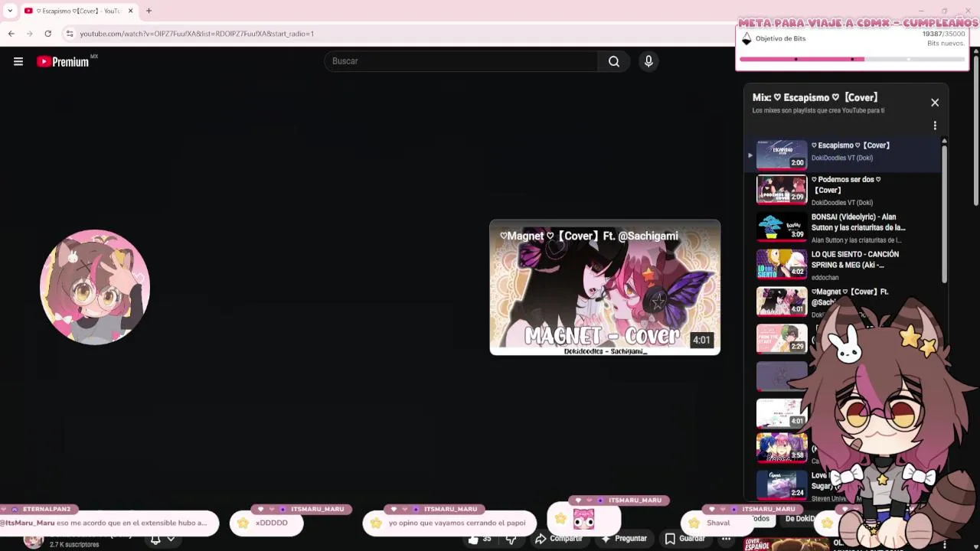980x551 pixels.
Task: Reload the YouTube page
Action: pyautogui.click(x=47, y=34)
